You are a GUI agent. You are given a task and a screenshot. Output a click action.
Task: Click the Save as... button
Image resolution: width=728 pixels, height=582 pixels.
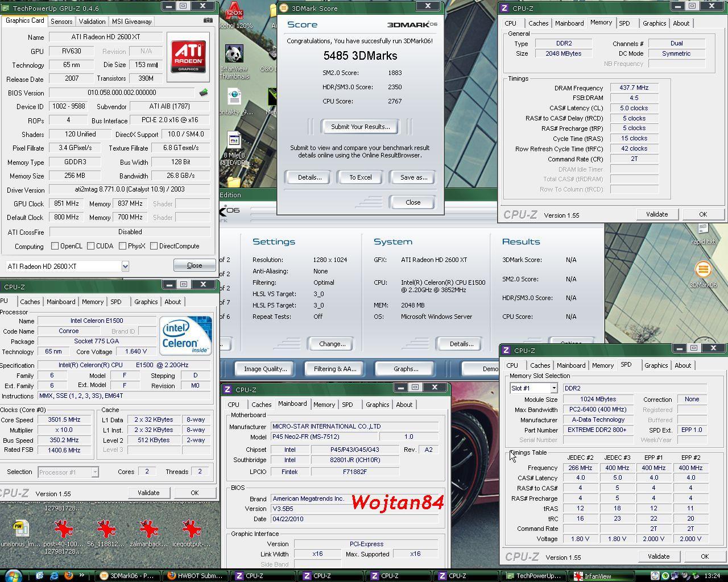pos(413,177)
